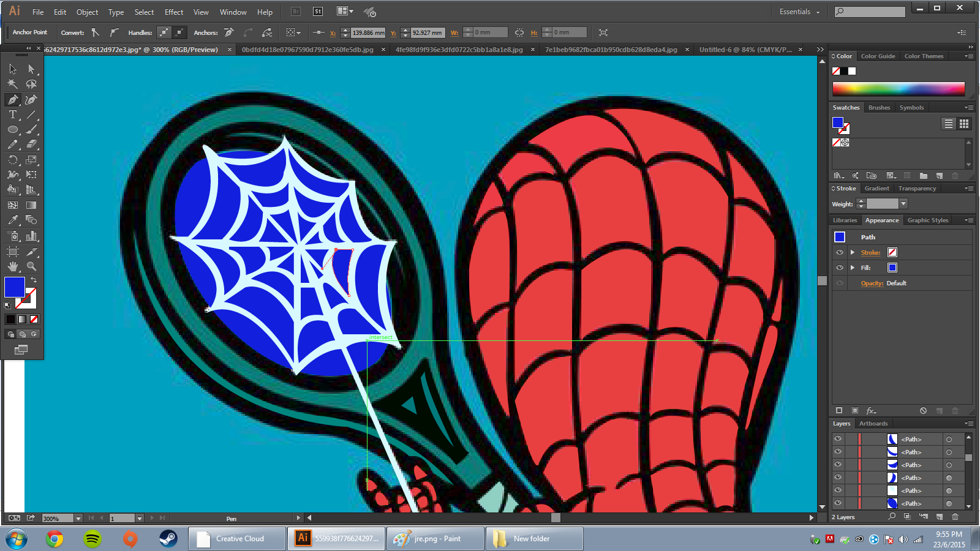Screen dimensions: 980x551
Task: Delete selection using Layers panel trash
Action: pyautogui.click(x=955, y=517)
